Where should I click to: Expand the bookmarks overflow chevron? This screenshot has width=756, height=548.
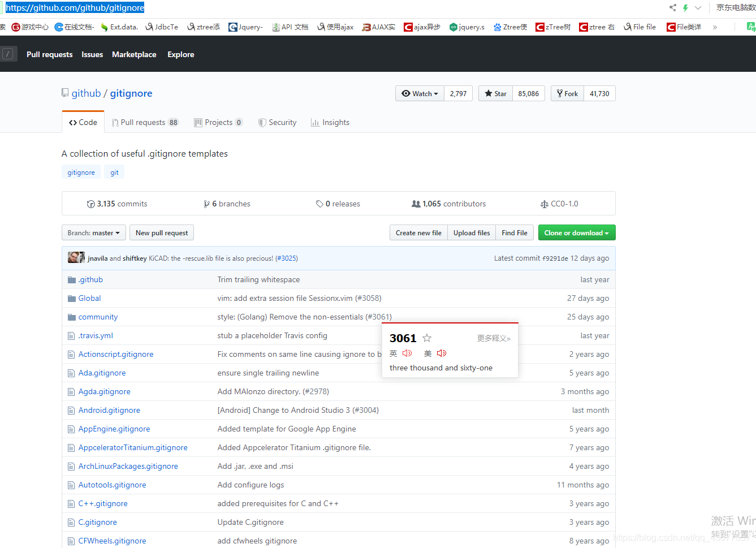[715, 27]
